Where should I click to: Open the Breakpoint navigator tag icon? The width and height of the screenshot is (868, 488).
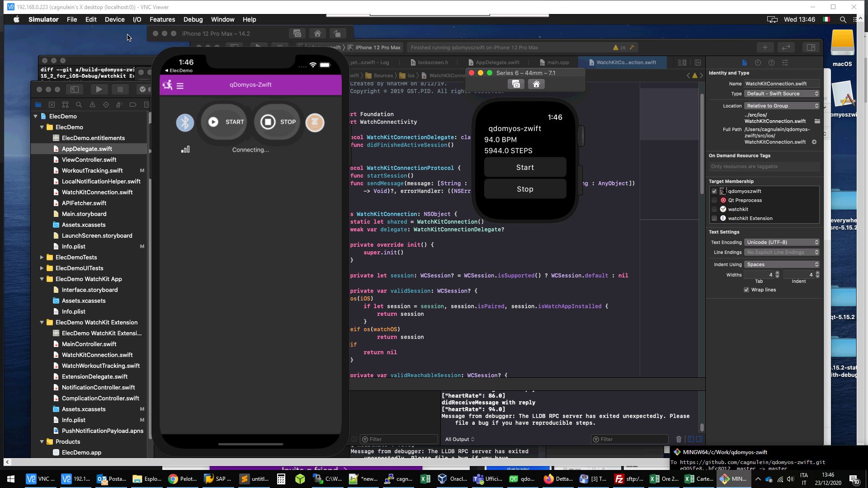(133, 104)
